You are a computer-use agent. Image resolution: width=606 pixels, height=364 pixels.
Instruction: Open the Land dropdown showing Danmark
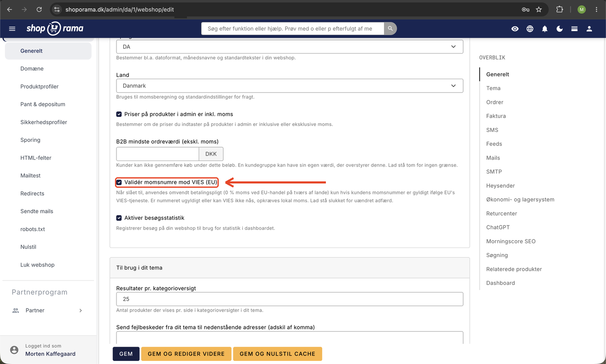pyautogui.click(x=290, y=86)
